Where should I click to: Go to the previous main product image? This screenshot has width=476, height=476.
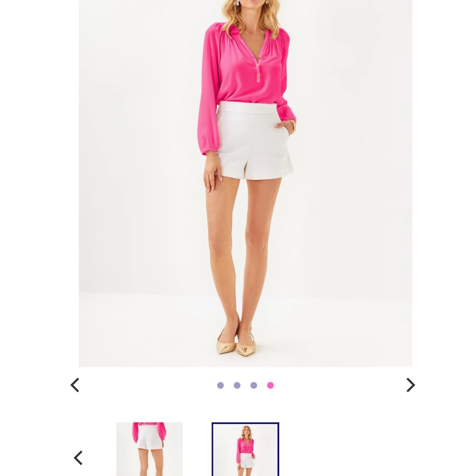(75, 385)
